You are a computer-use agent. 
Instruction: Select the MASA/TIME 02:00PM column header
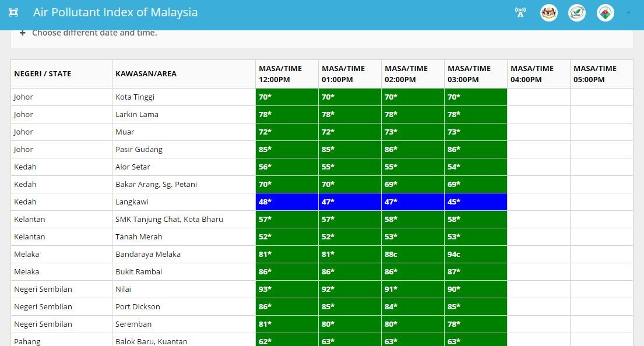[x=413, y=74]
